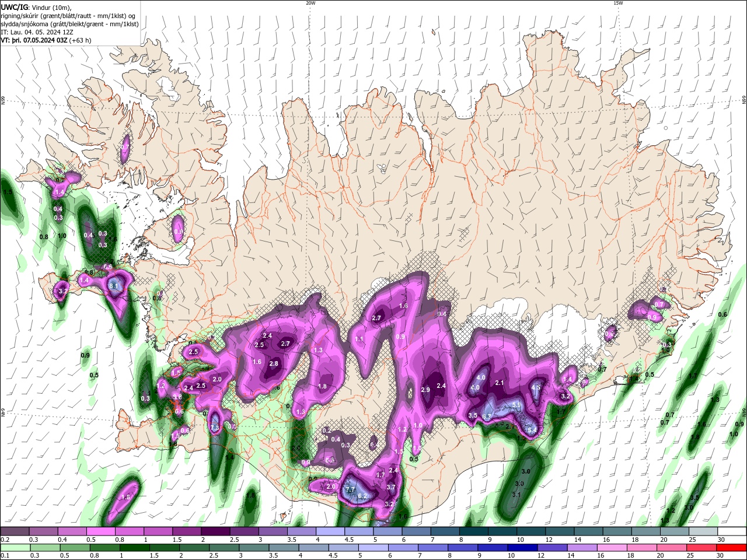This screenshot has width=747, height=560.
Task: Click the bold 'UWC/IG' title text
Action: [x=13, y=7]
